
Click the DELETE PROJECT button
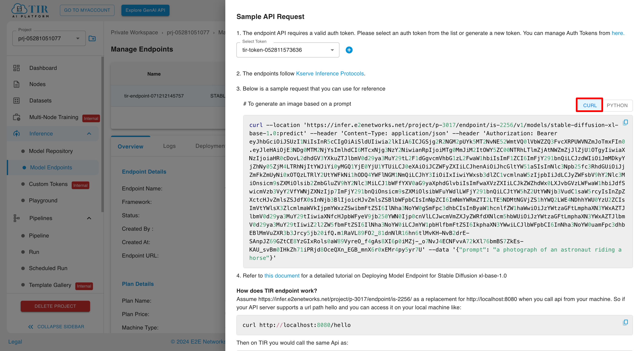tap(55, 306)
